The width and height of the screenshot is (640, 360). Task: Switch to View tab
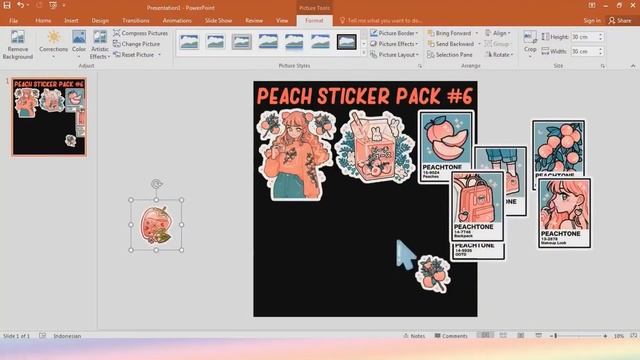pyautogui.click(x=282, y=20)
